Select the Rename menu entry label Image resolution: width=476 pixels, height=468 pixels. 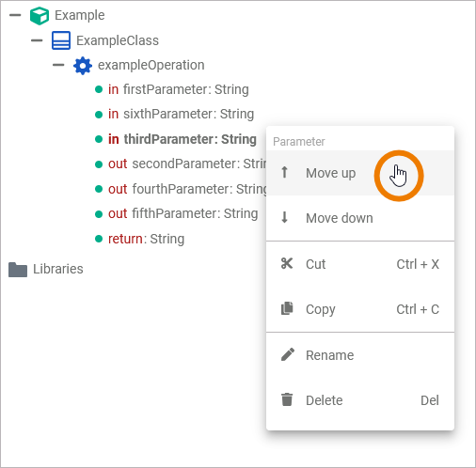329,355
